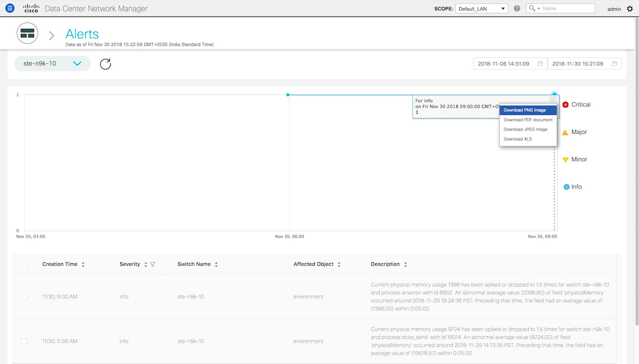This screenshot has height=364, width=639.
Task: Click the 11/30, 5:59 AM creation time cell
Action: (60, 341)
